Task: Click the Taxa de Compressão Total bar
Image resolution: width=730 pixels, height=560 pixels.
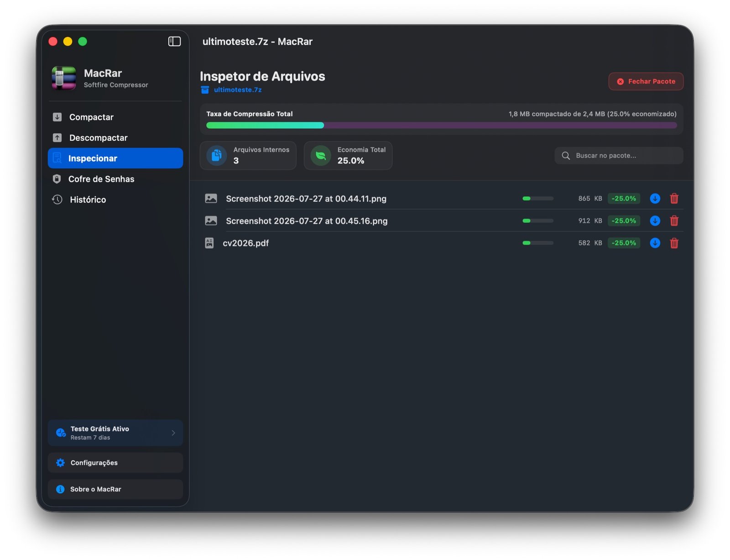Action: (x=441, y=126)
